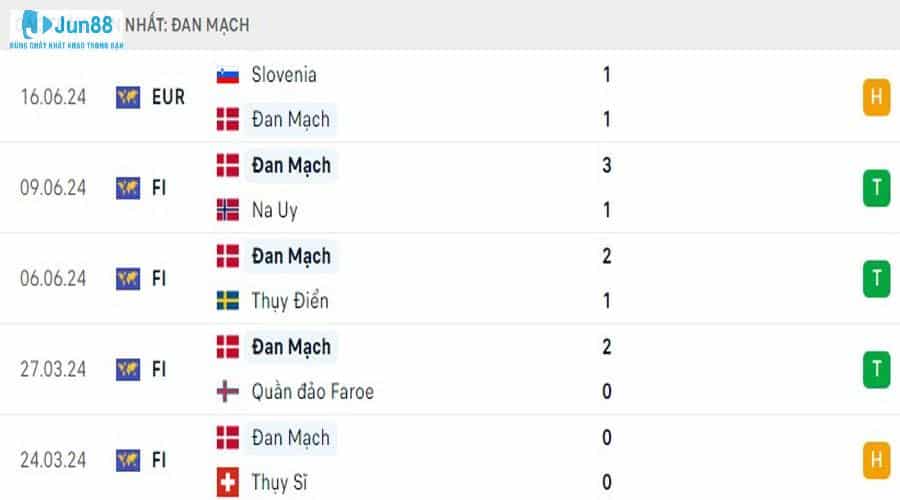Click the Norway flag beside Na Uy
Image resolution: width=900 pixels, height=500 pixels.
[x=228, y=210]
